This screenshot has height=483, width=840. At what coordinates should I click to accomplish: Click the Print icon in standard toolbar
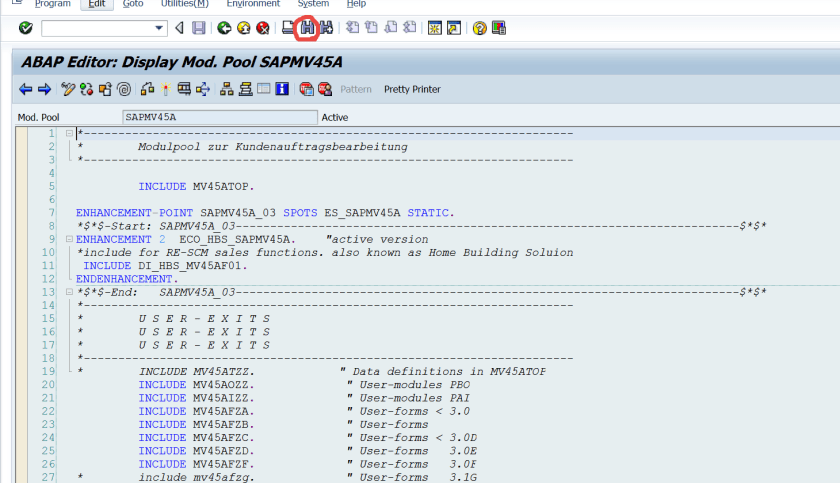289,28
